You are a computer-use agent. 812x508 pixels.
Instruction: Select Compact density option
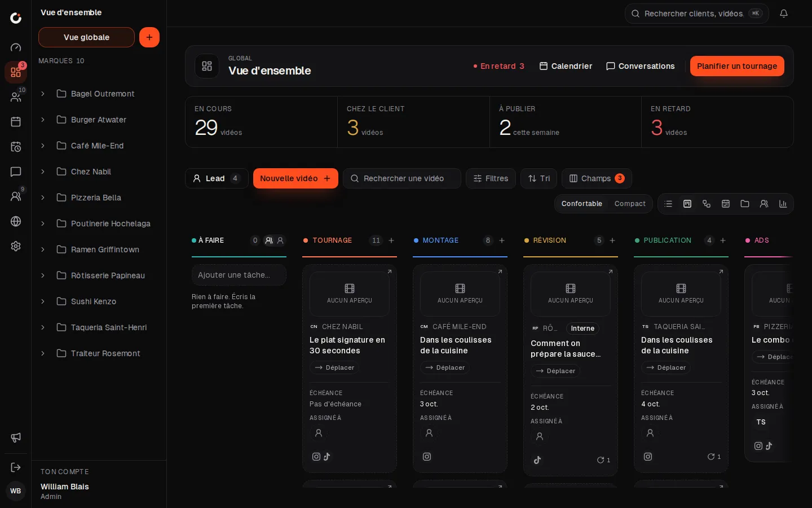tap(630, 204)
